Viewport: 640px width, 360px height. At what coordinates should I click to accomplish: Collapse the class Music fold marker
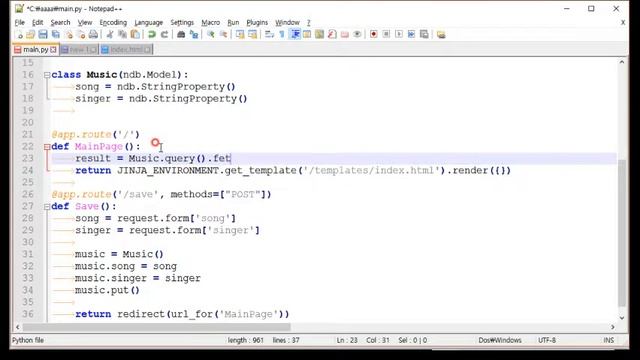click(47, 75)
